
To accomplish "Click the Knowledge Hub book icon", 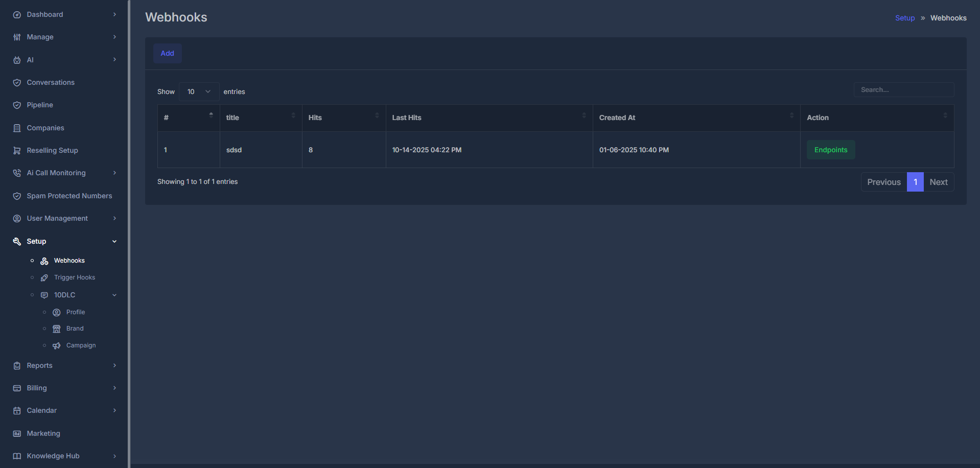I will pyautogui.click(x=17, y=456).
